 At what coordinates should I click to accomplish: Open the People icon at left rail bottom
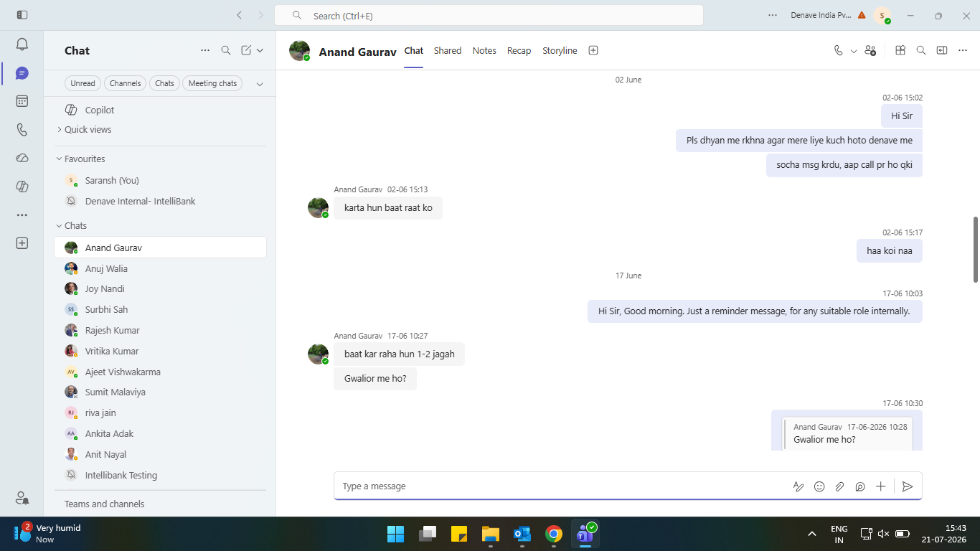point(22,497)
